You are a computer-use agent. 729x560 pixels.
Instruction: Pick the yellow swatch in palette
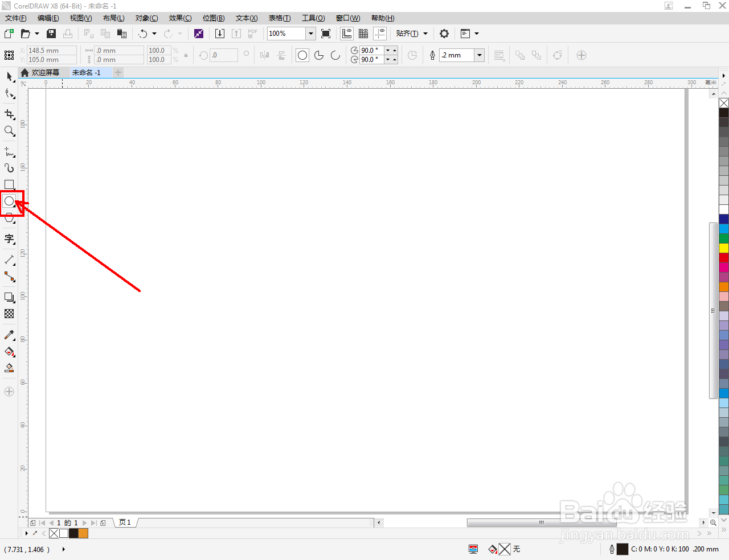click(x=724, y=248)
